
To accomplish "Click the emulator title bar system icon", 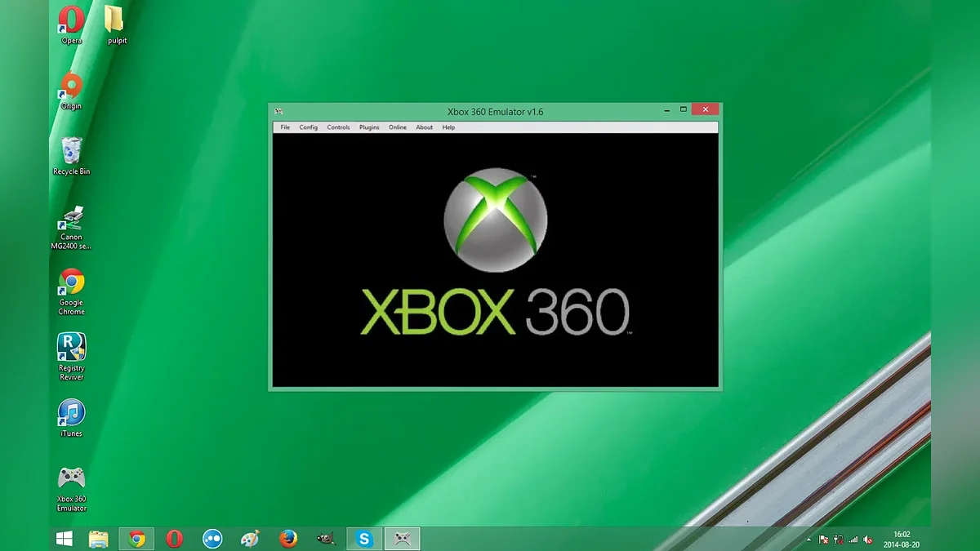I will pos(278,111).
